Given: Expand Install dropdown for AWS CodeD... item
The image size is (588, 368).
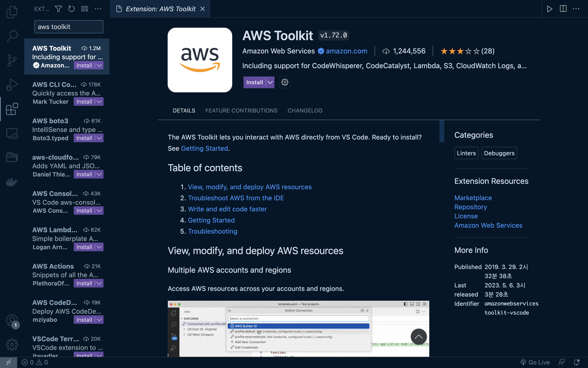Looking at the screenshot, I should coord(99,320).
